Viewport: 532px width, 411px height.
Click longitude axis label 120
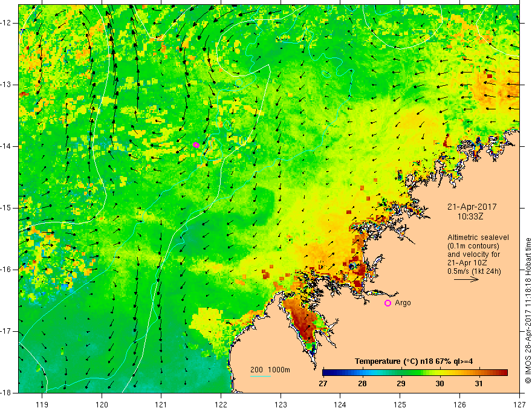102,404
